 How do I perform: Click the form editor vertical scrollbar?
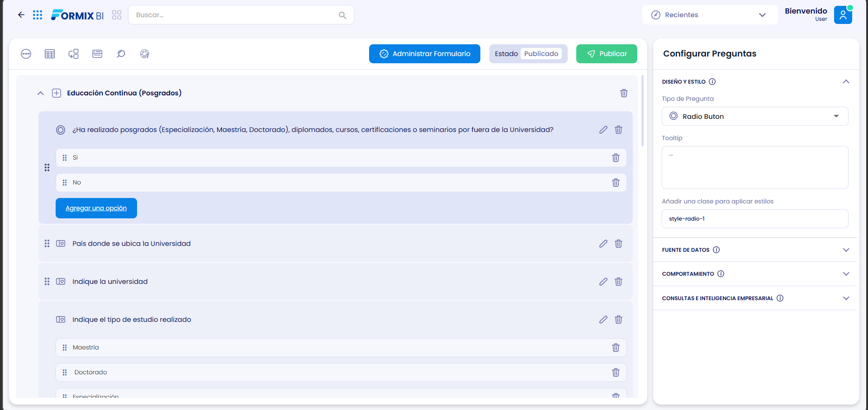coord(642,111)
